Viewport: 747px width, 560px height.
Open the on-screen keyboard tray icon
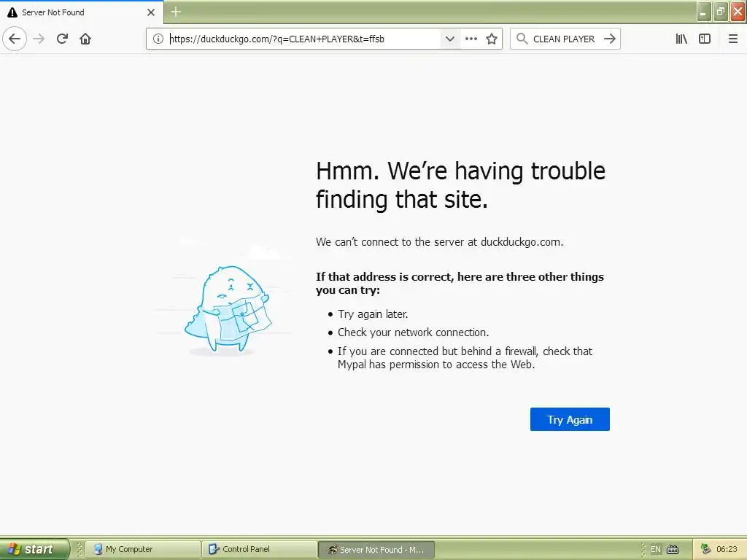pos(673,550)
